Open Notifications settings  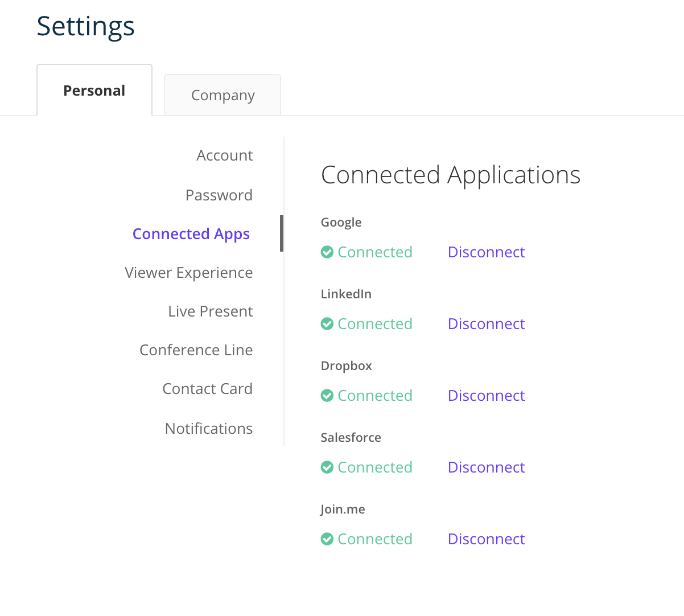209,429
